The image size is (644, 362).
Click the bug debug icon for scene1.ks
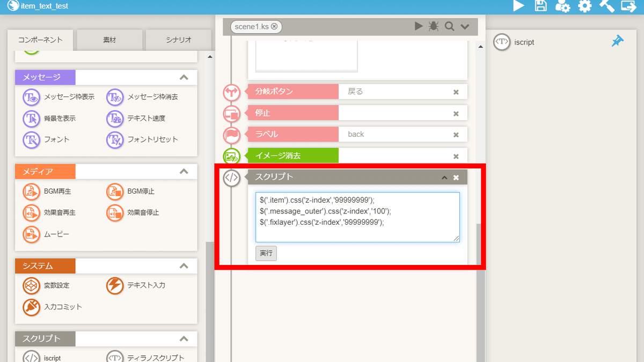tap(434, 26)
